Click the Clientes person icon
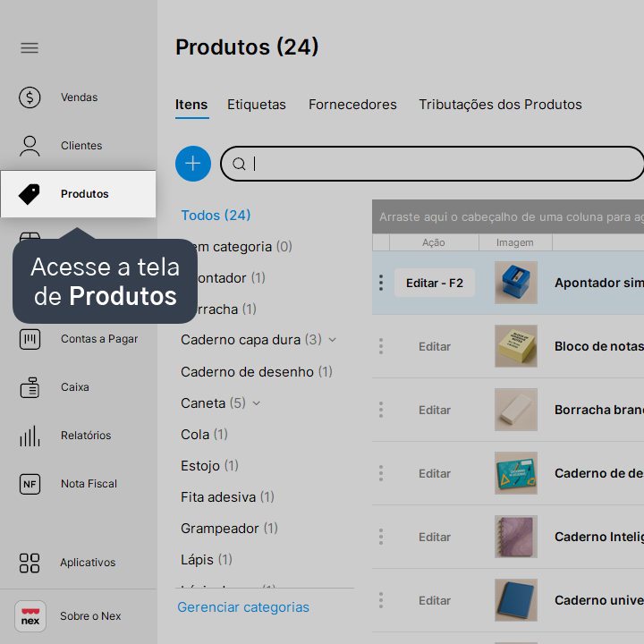The image size is (644, 644). (30, 146)
